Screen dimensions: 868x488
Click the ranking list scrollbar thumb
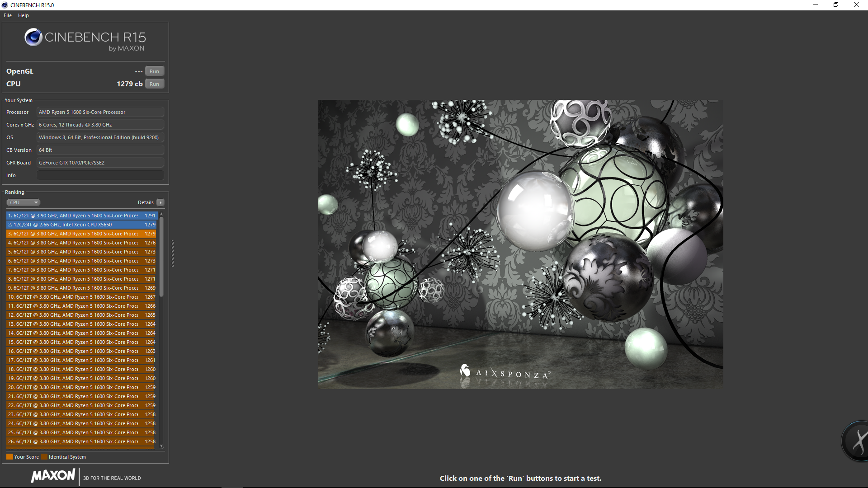pyautogui.click(x=161, y=257)
